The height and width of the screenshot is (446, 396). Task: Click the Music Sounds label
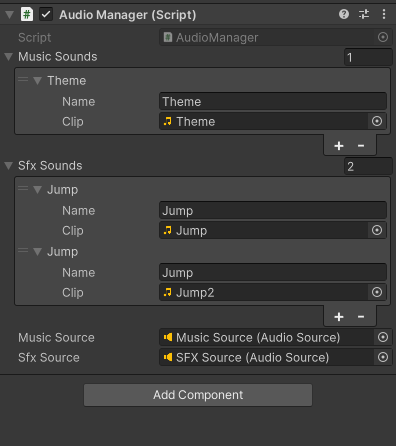pos(58,57)
